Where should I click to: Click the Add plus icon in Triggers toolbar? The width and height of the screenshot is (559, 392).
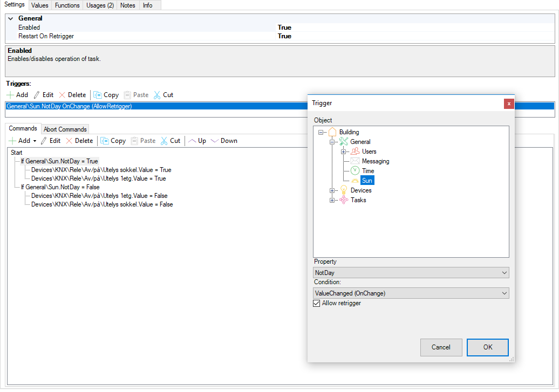[10, 95]
